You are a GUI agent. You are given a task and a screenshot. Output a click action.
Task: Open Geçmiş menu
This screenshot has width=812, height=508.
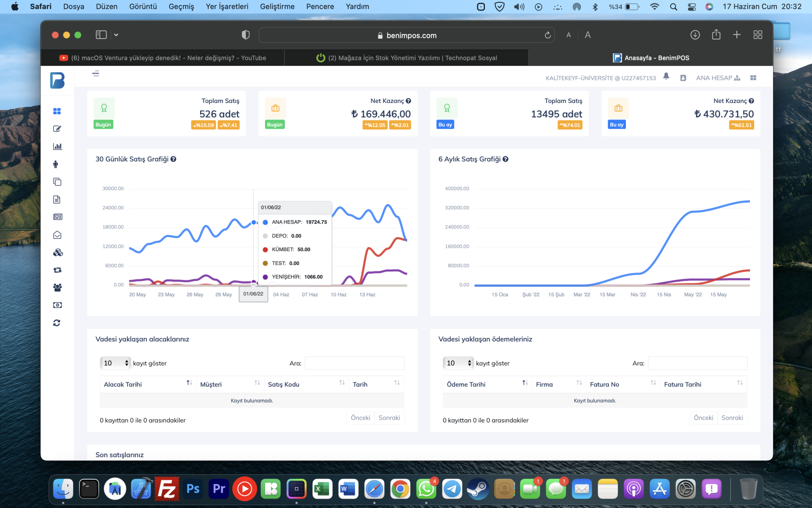pos(181,7)
